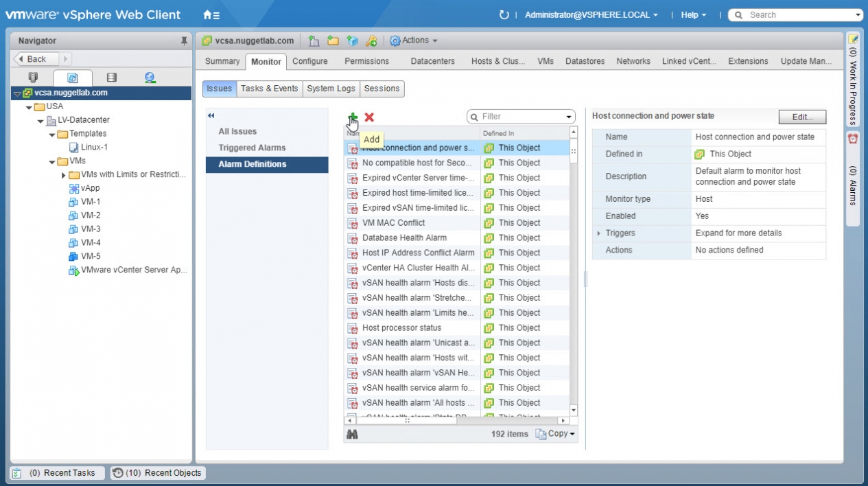
Task: Collapse the LV-Datacenter tree node
Action: click(41, 121)
